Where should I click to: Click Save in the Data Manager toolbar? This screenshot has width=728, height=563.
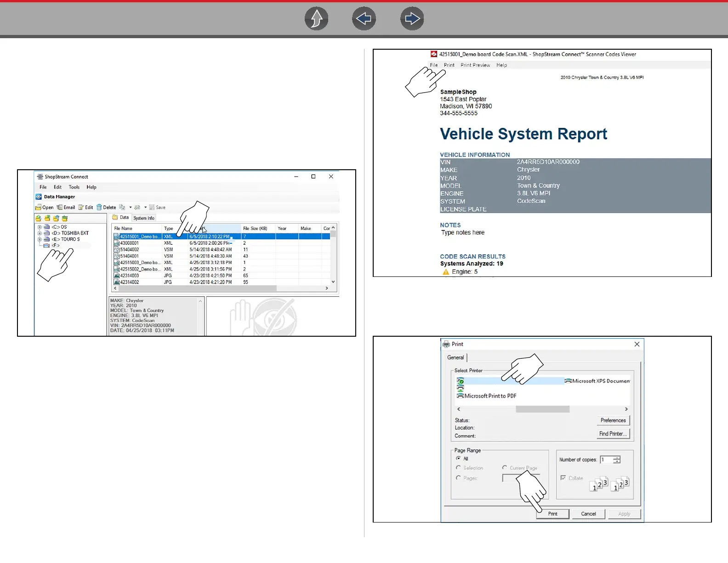(x=157, y=207)
